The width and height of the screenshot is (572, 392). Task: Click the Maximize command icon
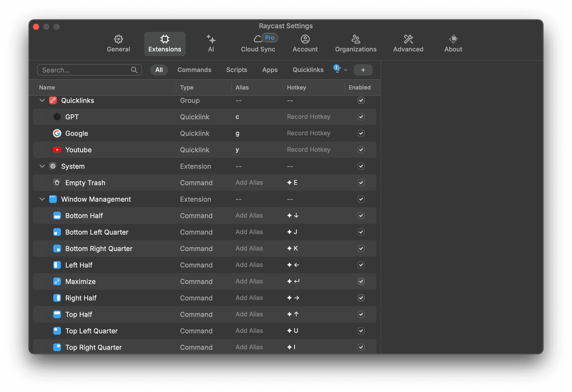(x=57, y=281)
